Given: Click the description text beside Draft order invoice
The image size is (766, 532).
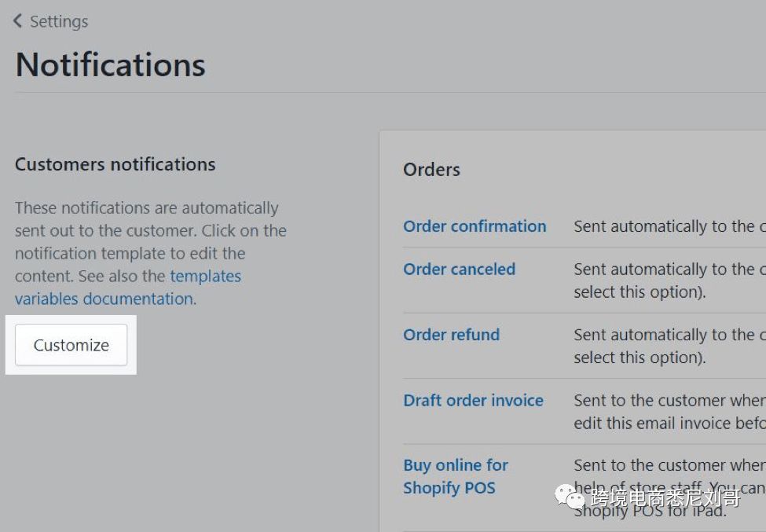Looking at the screenshot, I should [x=668, y=411].
